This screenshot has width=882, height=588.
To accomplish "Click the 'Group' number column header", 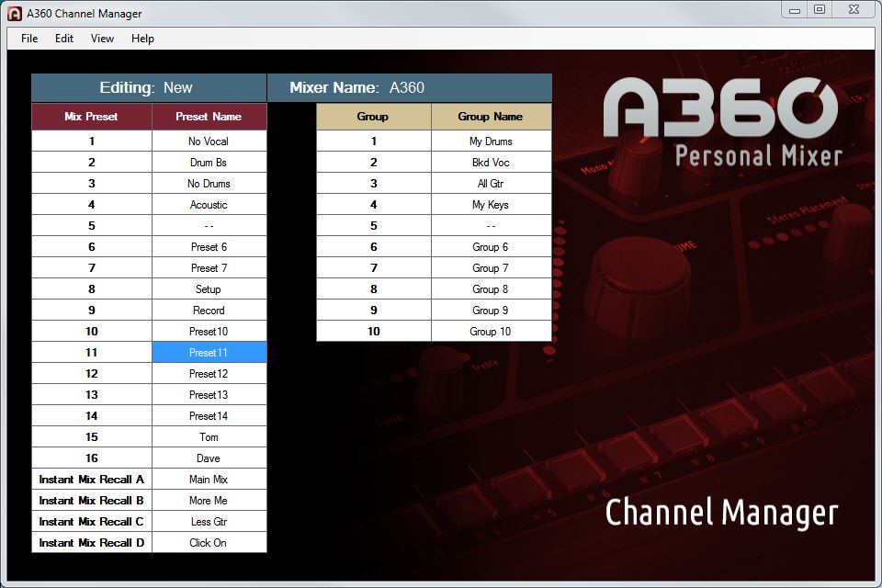I will (x=374, y=117).
